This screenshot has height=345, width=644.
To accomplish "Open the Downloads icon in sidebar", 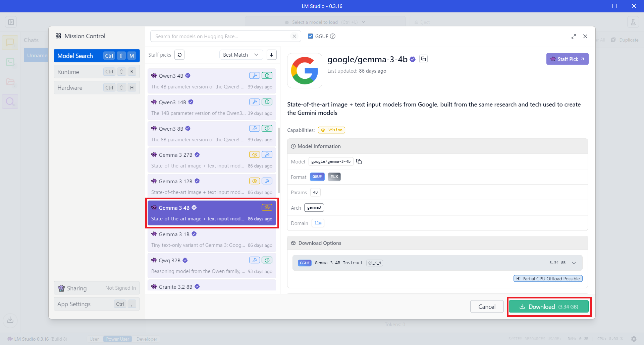I will pos(10,320).
